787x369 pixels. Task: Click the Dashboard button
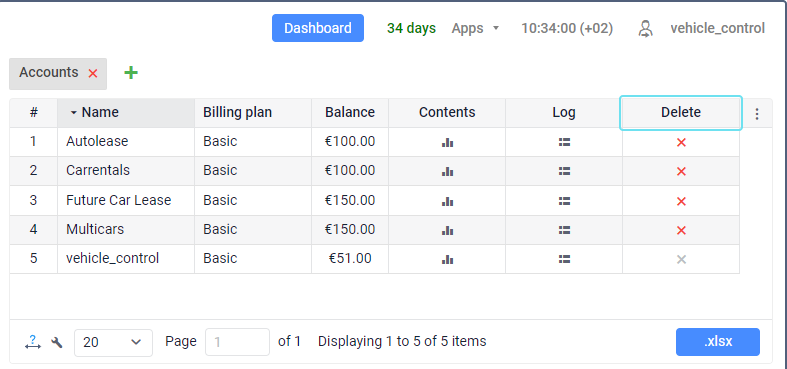[318, 28]
